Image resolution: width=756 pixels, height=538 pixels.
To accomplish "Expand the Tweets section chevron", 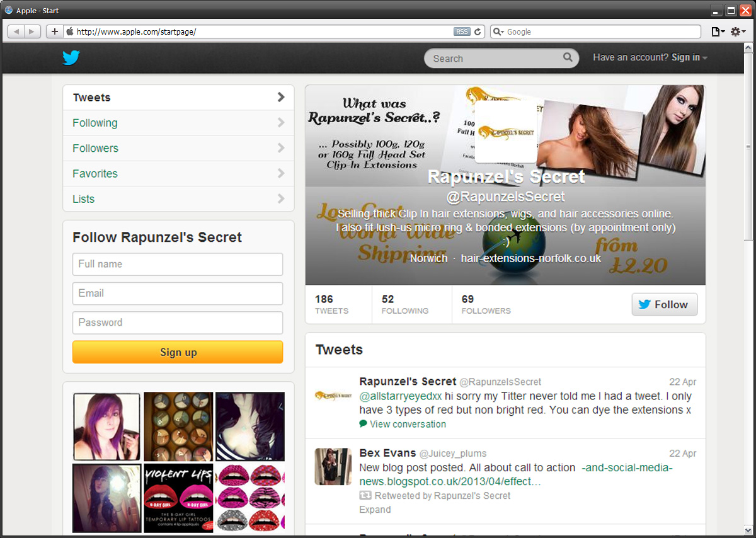I will [281, 97].
